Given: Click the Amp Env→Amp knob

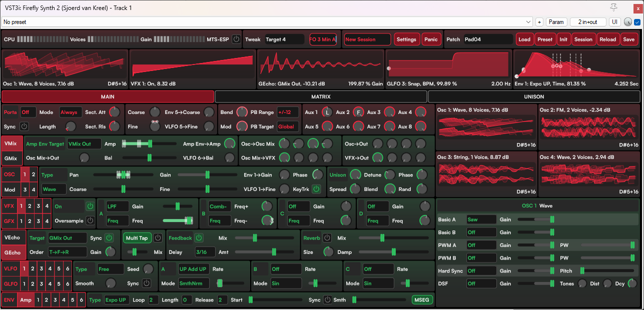Looking at the screenshot, I should coord(230,144).
